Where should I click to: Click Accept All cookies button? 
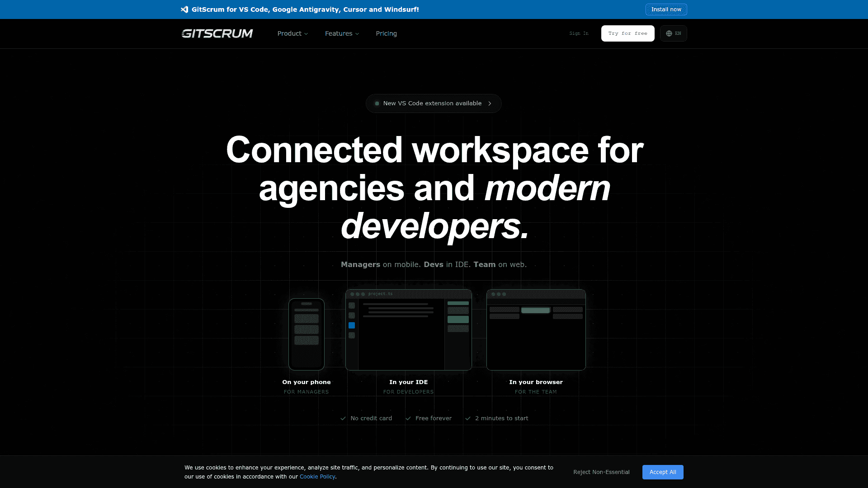pyautogui.click(x=663, y=472)
